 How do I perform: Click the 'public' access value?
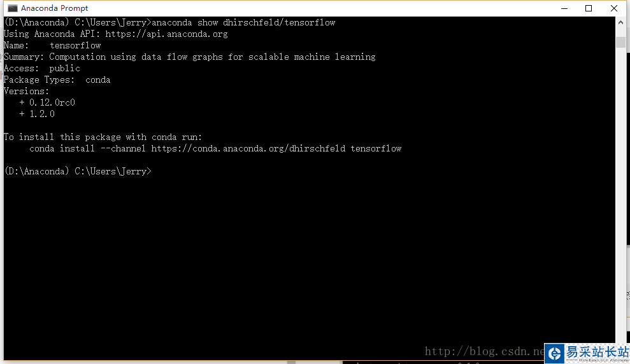click(x=65, y=68)
